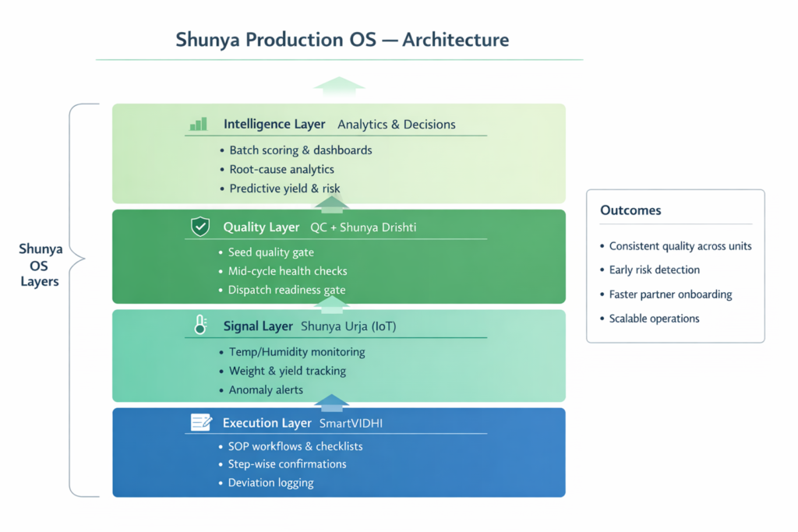Open the Shunya Production OS Architecture title

tap(341, 39)
